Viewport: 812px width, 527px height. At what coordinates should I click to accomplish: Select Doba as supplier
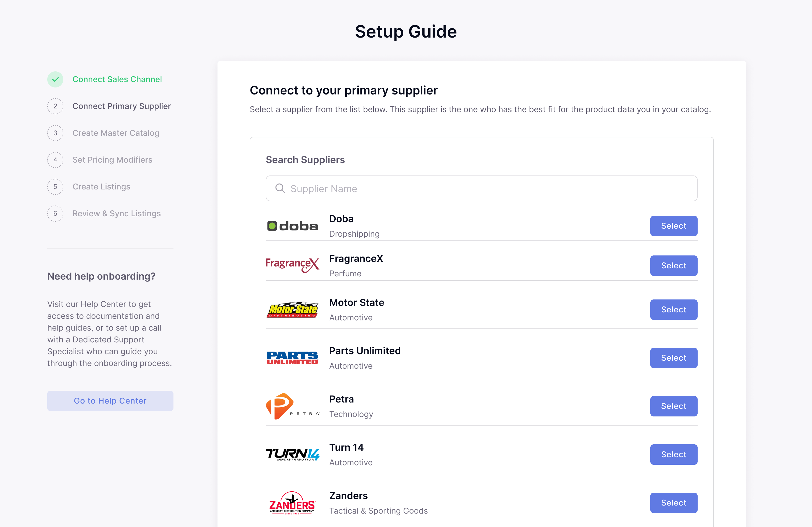click(x=673, y=226)
